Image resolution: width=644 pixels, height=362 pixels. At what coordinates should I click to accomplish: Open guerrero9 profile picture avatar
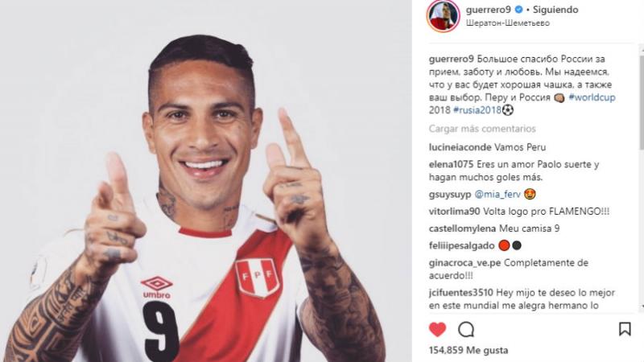point(444,16)
